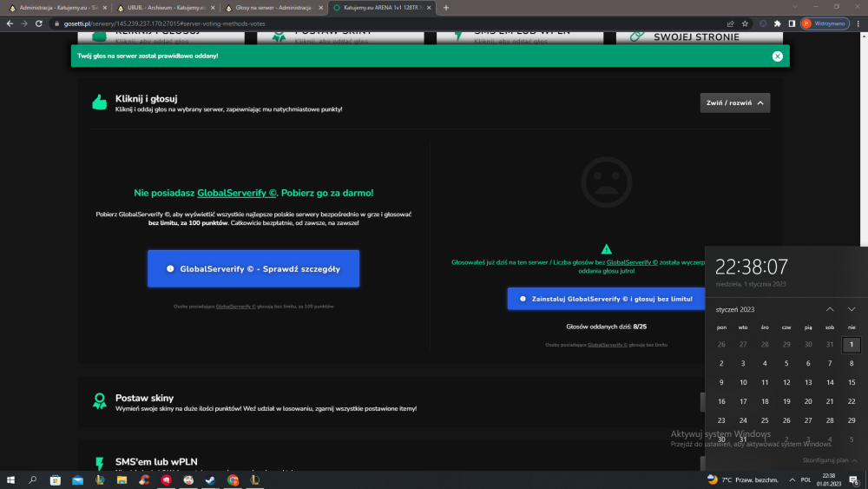868x489 pixels.
Task: Open GlobalServerify link in vote limit warning
Action: click(632, 262)
